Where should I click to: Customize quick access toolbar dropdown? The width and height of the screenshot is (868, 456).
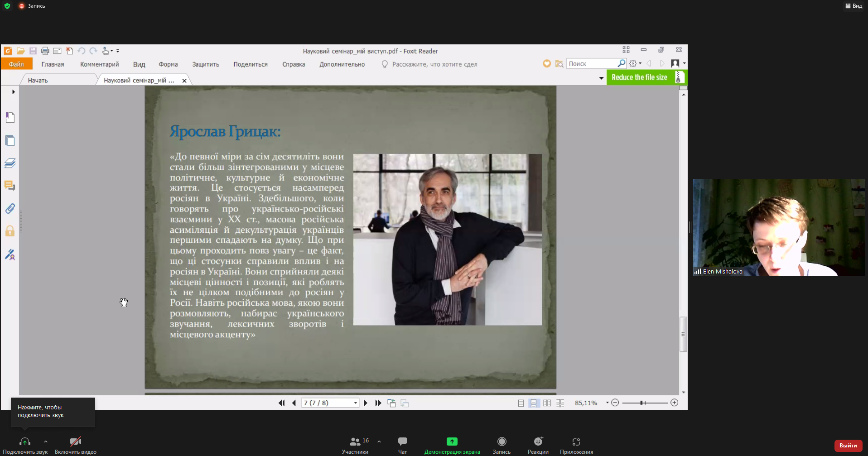coord(118,51)
